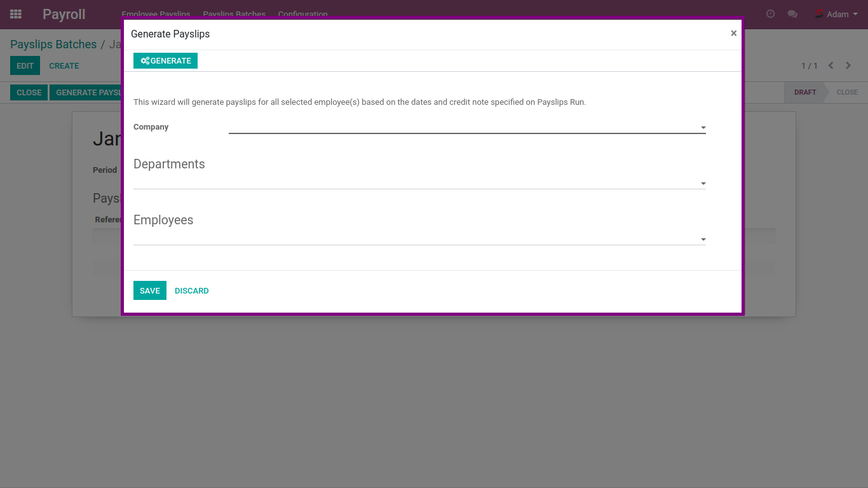Go to previous record with left arrow
Screen dimensions: 868x488
tap(831, 66)
